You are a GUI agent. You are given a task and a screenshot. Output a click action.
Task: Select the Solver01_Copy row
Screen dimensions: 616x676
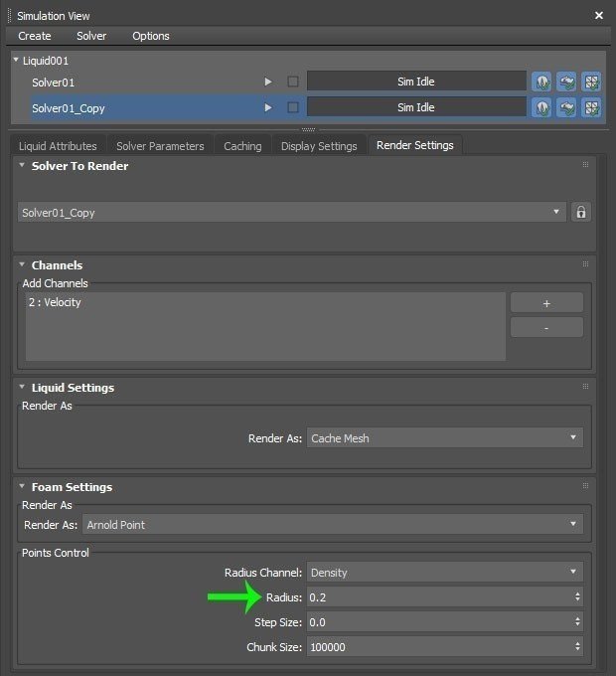pyautogui.click(x=146, y=107)
